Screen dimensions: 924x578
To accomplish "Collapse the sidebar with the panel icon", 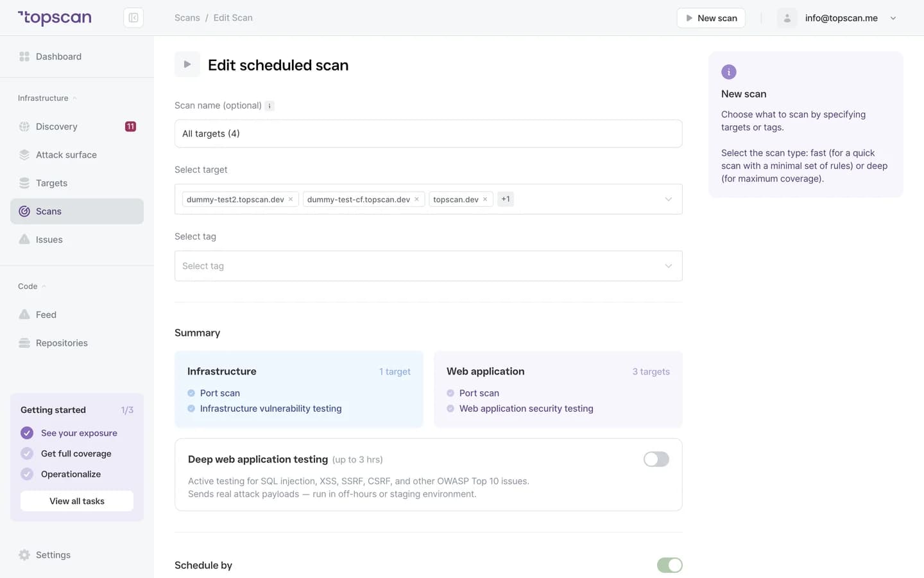I will pyautogui.click(x=133, y=18).
